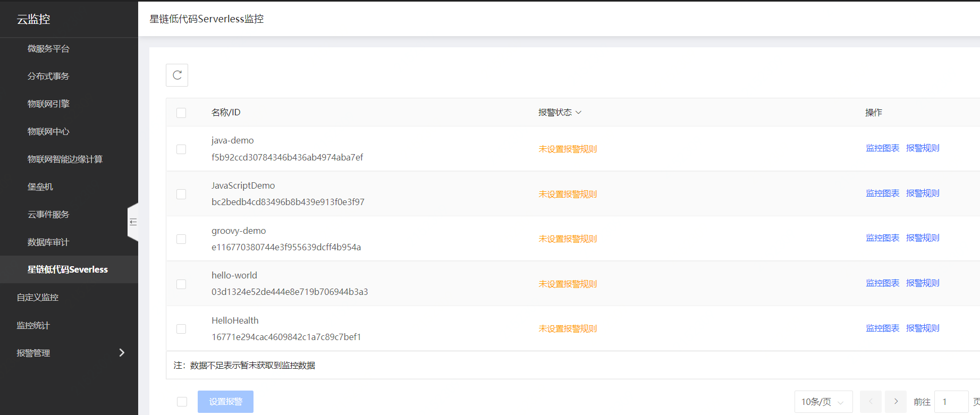Click 未设置报警规则 status for HelloHealth
The height and width of the screenshot is (415, 980).
tap(568, 329)
